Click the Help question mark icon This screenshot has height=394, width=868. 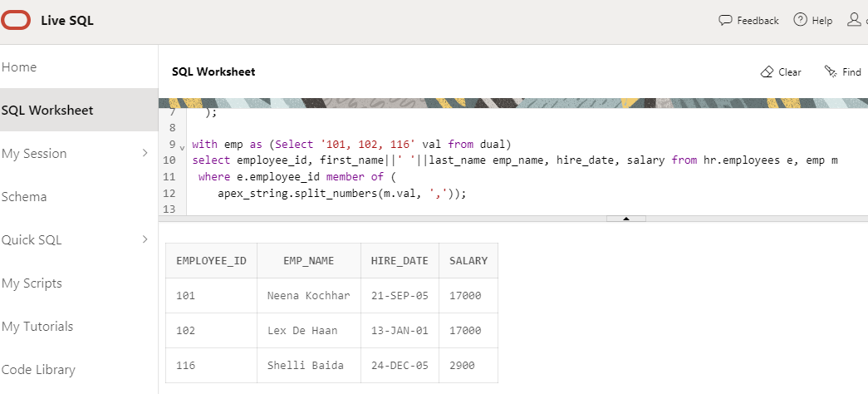point(800,21)
